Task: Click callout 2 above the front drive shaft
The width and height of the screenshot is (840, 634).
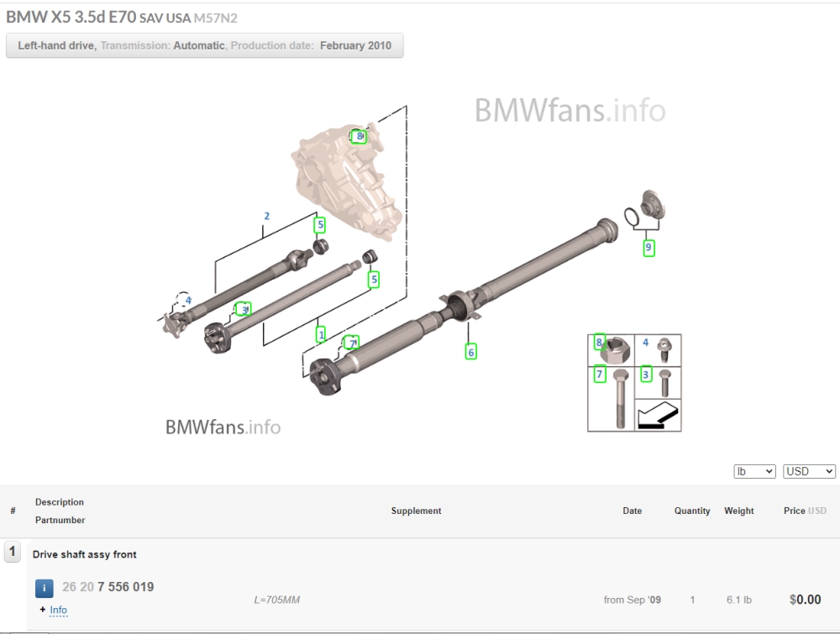Action: point(267,217)
